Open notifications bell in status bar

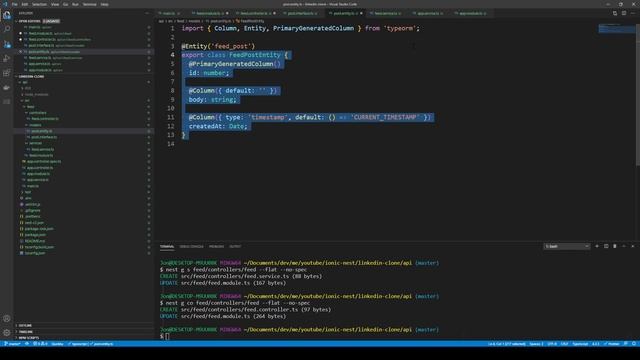point(634,344)
